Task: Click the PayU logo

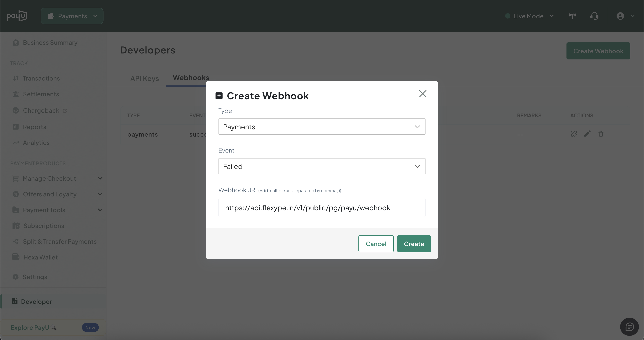Action: [x=17, y=16]
